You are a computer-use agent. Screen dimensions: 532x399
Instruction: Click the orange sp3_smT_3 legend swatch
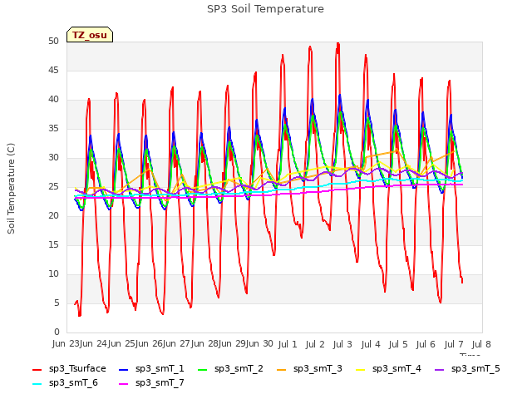tap(282, 370)
